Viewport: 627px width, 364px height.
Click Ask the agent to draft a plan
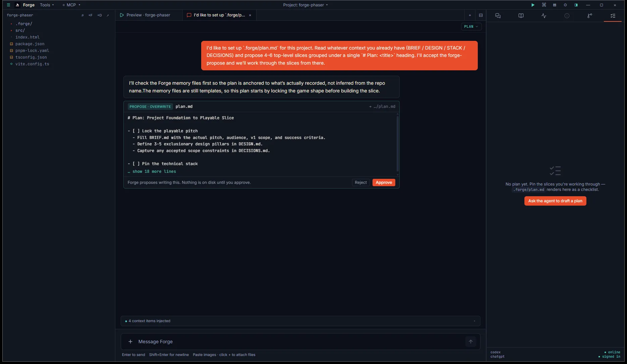[555, 201]
